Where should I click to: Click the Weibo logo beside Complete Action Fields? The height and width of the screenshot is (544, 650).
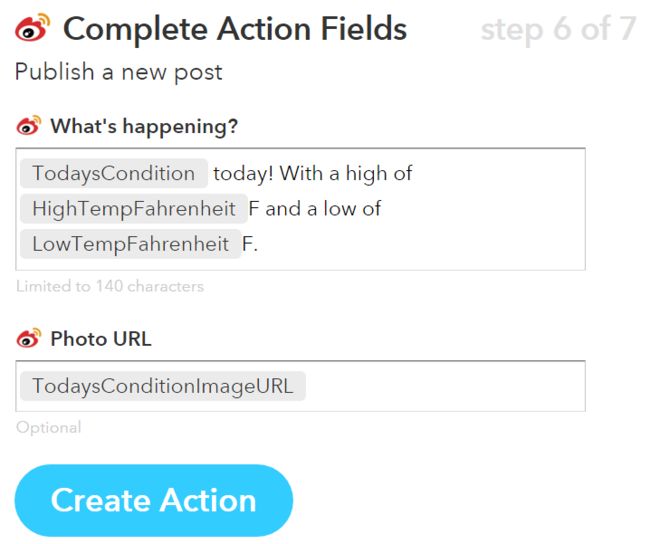click(32, 27)
